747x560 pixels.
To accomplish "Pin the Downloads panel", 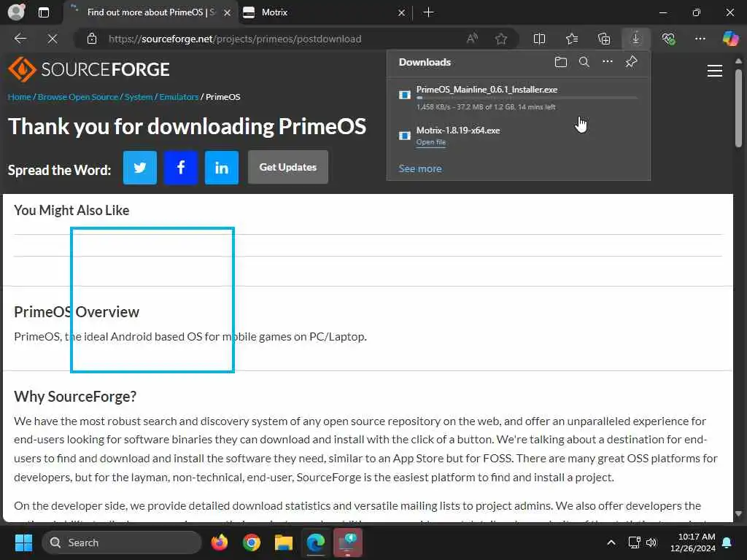I will (631, 62).
